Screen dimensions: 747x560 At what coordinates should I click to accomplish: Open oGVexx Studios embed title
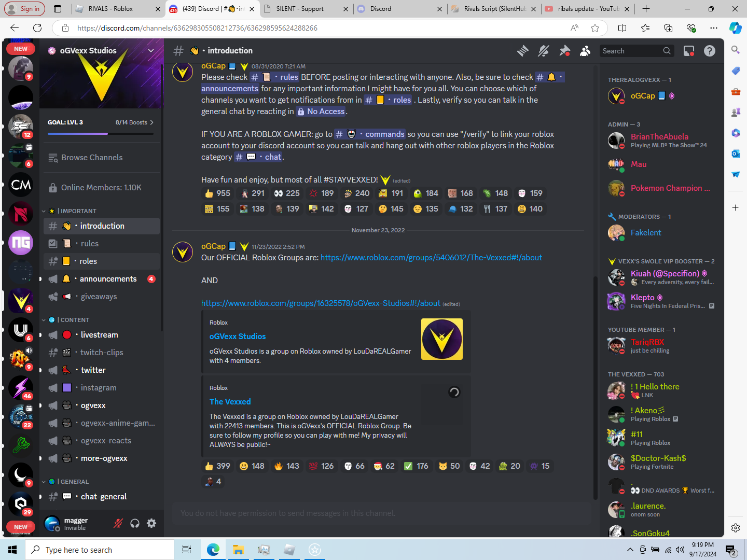[x=238, y=337]
